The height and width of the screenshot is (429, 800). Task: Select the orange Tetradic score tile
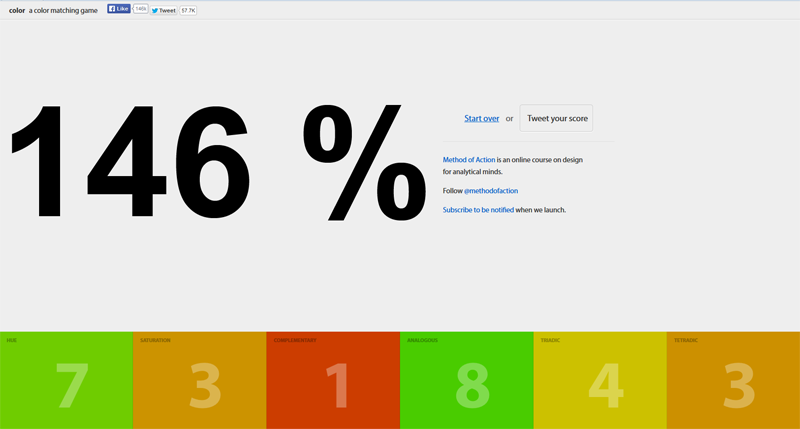coord(733,380)
